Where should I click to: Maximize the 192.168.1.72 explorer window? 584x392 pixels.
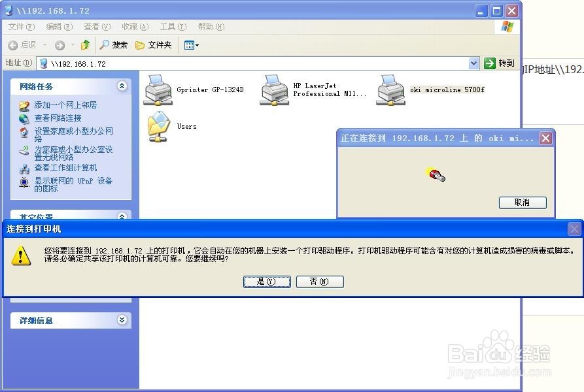click(497, 11)
